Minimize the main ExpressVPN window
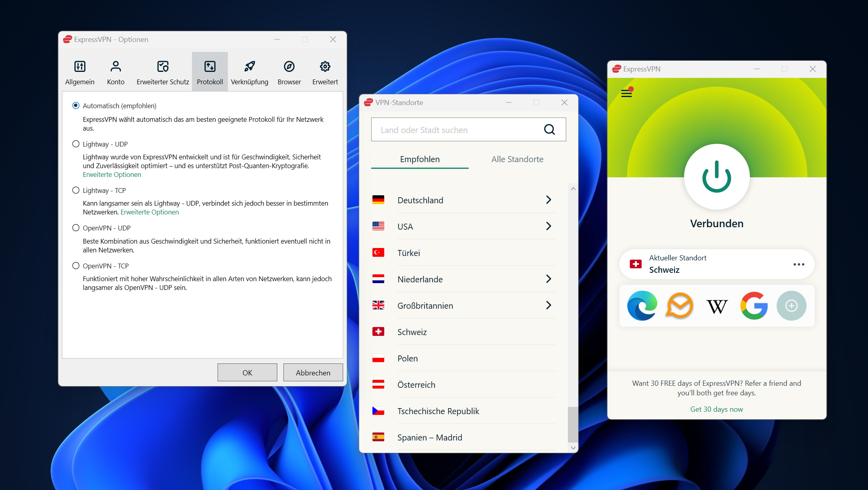The height and width of the screenshot is (490, 868). (x=757, y=69)
